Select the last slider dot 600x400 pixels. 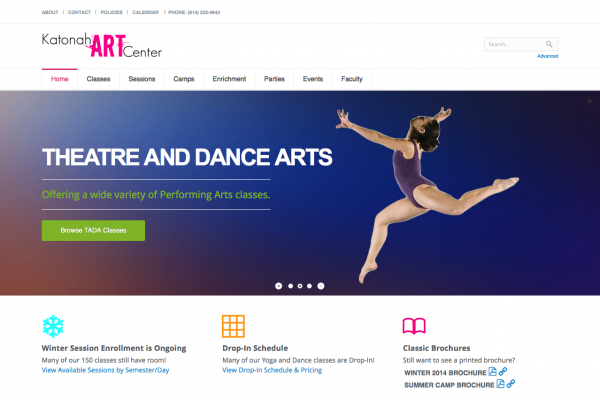321,286
